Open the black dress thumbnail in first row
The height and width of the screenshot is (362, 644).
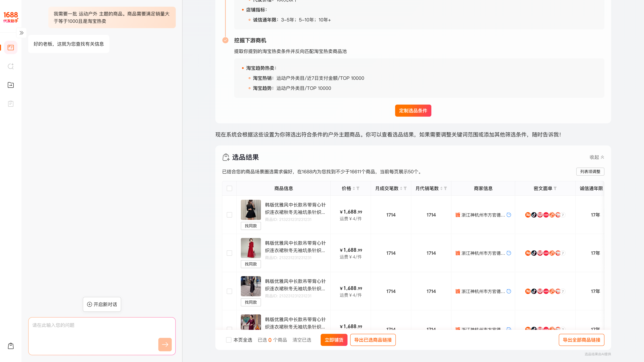tap(251, 210)
